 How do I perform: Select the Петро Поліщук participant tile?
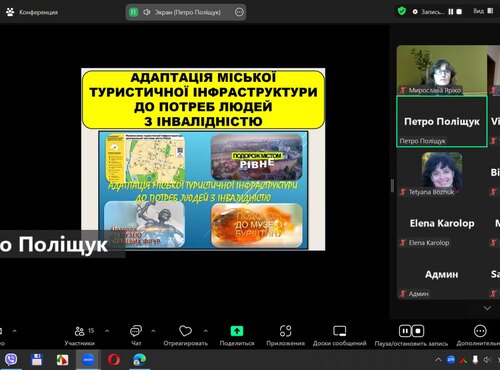pos(442,122)
